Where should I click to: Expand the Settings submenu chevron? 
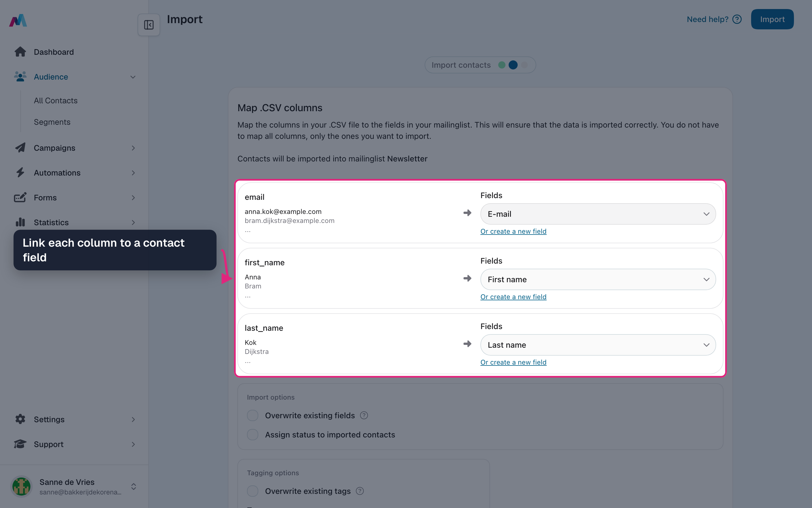(x=133, y=420)
